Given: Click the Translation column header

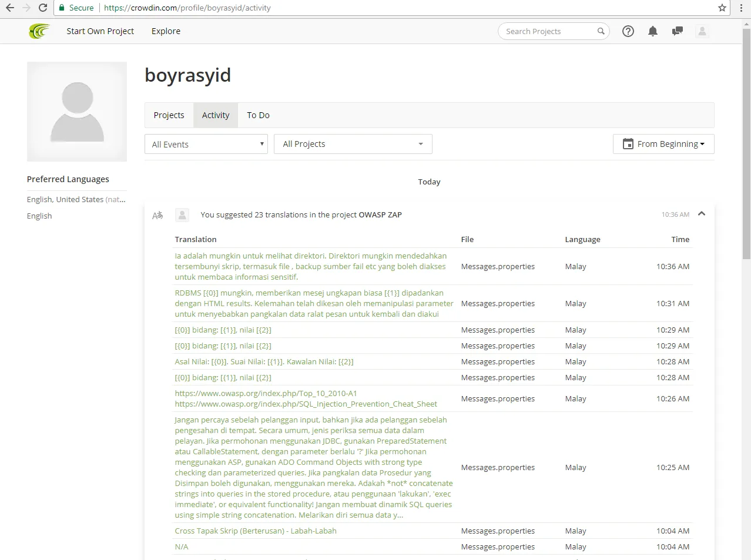Looking at the screenshot, I should (x=196, y=239).
